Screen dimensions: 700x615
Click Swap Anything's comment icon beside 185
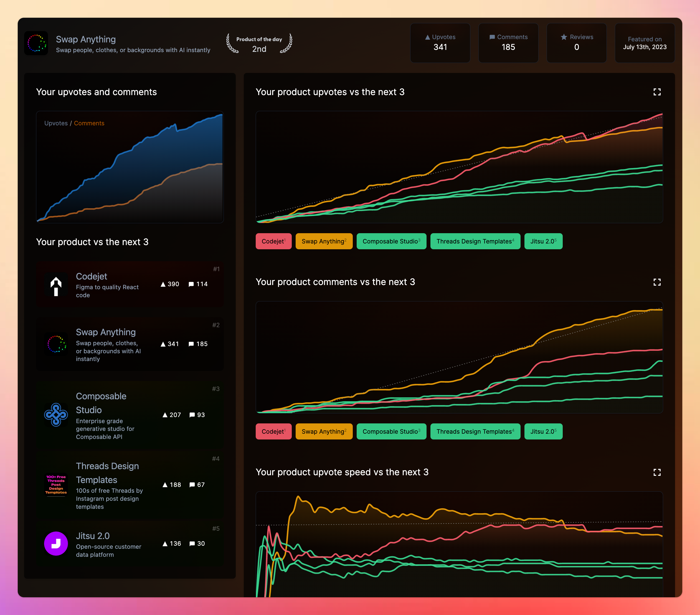point(191,344)
